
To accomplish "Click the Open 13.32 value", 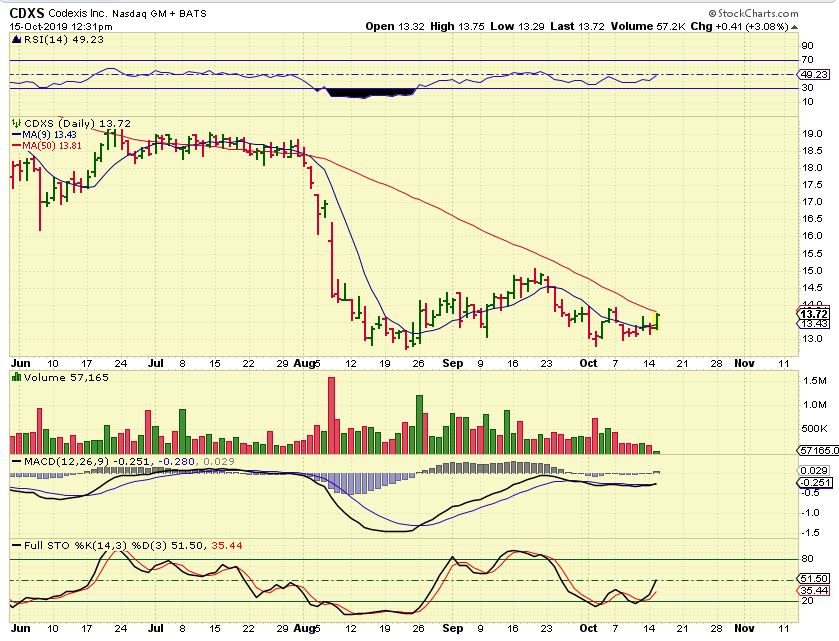I will pos(395,26).
